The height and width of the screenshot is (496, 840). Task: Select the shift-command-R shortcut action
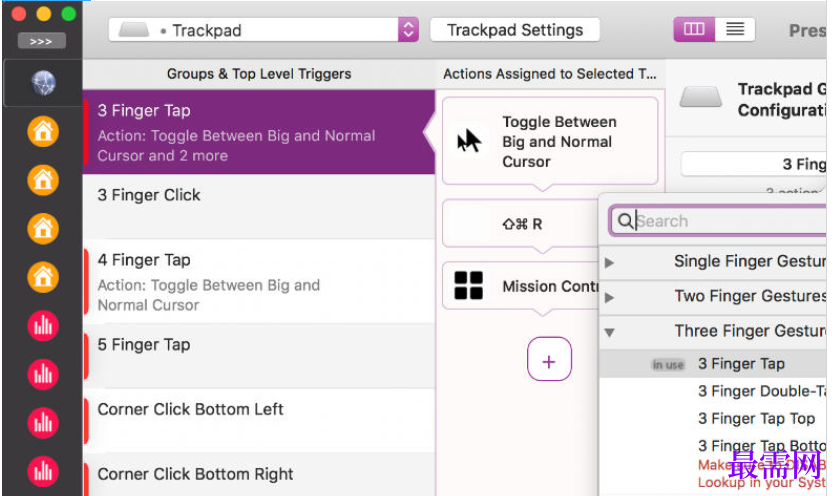521,224
